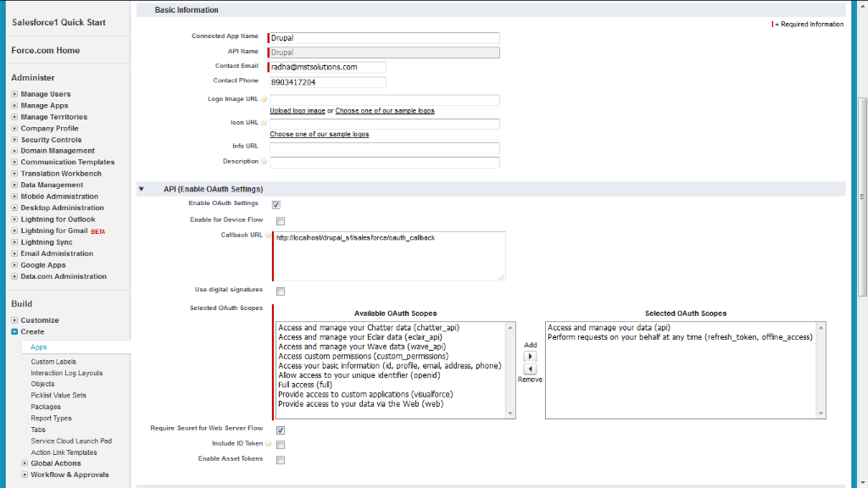This screenshot has width=868, height=488.
Task: Expand Mobile Administration node
Action: point(14,197)
